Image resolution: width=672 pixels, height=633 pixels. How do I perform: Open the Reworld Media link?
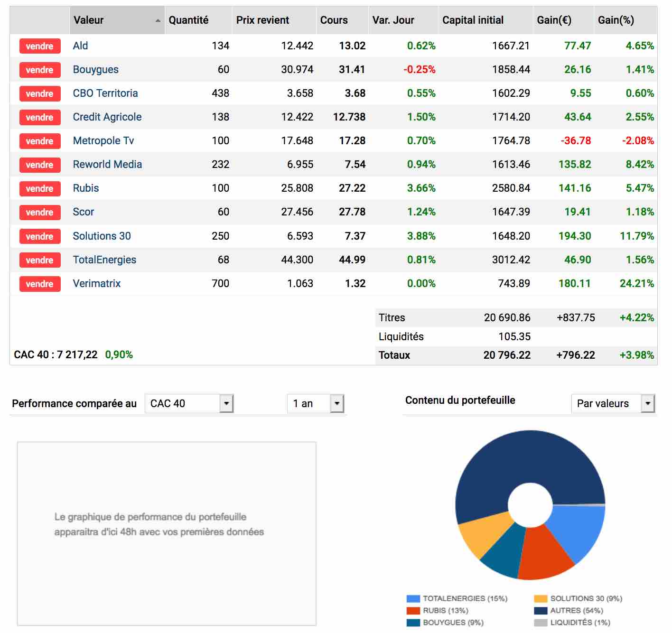click(107, 164)
